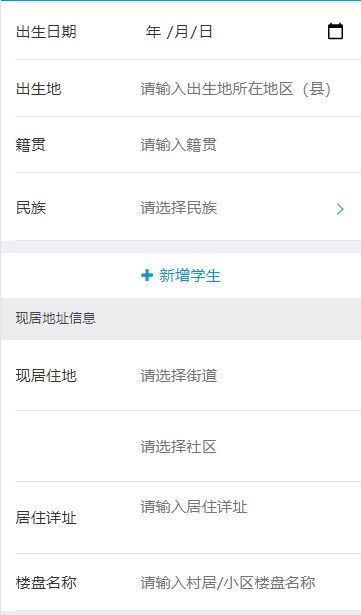Expand the 民族 chevron arrow

tap(340, 209)
